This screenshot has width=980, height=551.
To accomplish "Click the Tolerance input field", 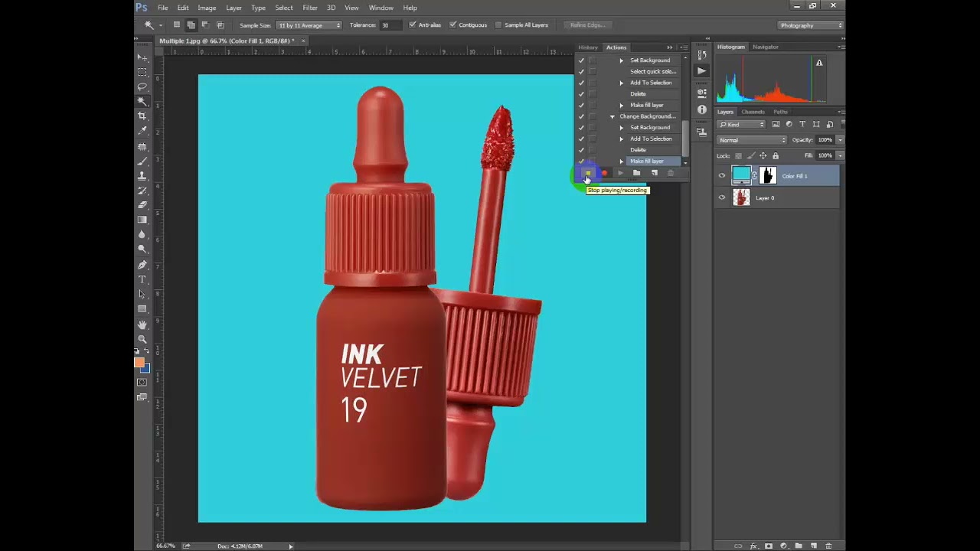I will point(390,24).
